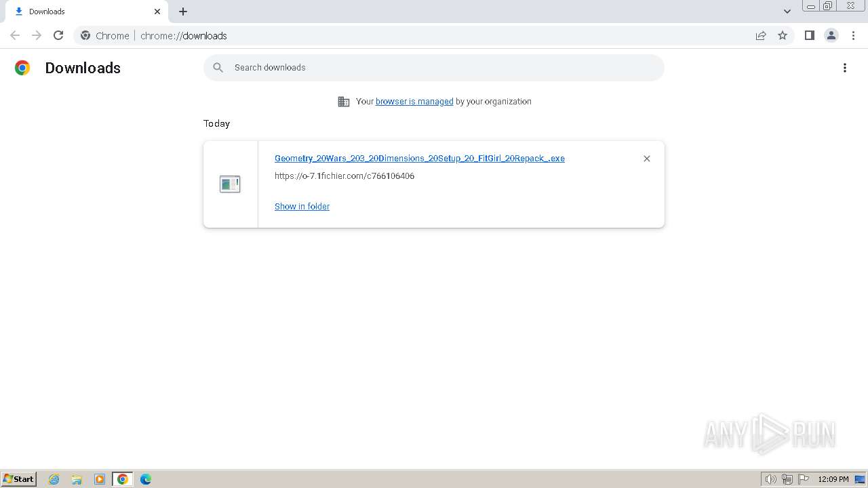868x488 pixels.
Task: Open the Windows Start button
Action: pyautogui.click(x=19, y=479)
